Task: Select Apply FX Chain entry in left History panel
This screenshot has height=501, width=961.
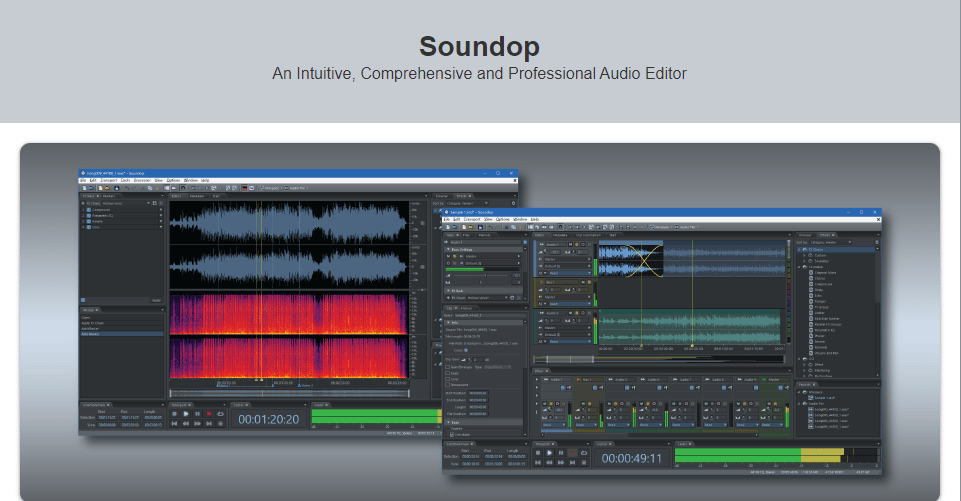Action: pyautogui.click(x=122, y=323)
